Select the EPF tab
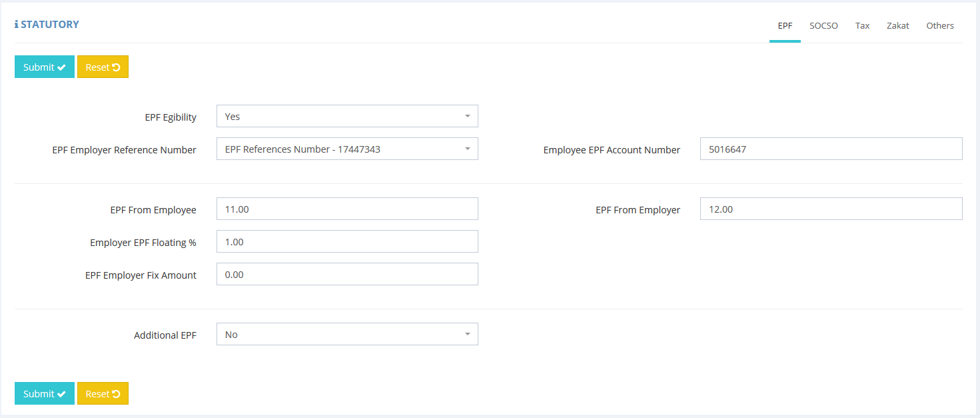Image resolution: width=980 pixels, height=418 pixels. point(785,26)
